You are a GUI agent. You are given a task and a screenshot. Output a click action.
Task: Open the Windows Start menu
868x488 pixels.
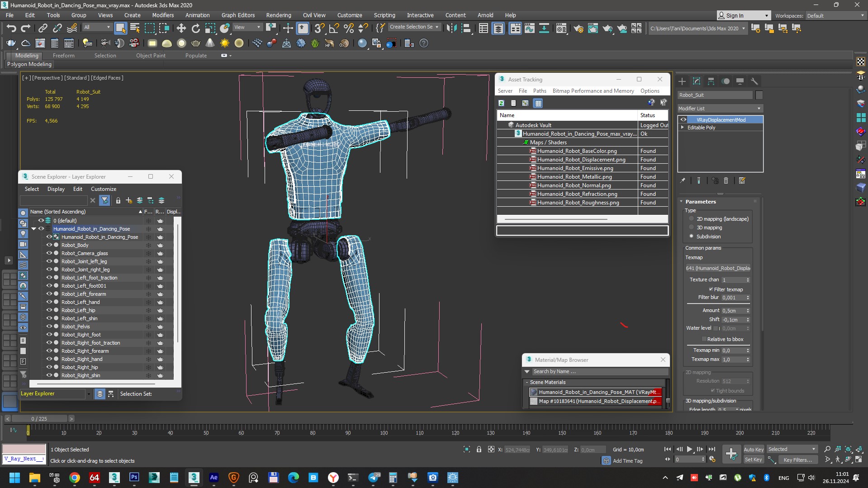[14, 478]
